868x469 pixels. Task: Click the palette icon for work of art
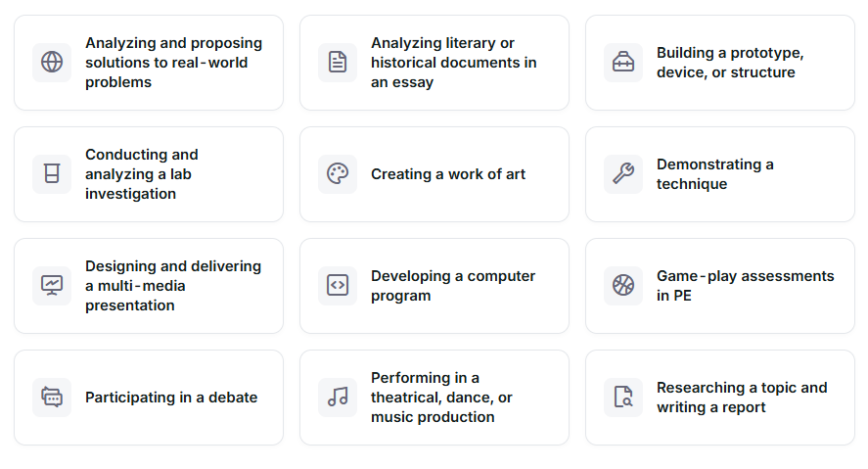click(x=338, y=174)
